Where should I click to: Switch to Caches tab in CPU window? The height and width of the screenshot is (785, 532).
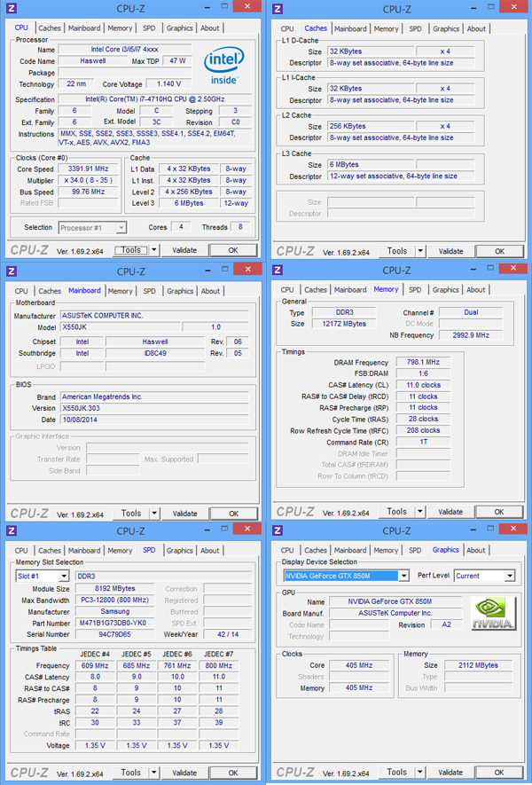coord(50,28)
